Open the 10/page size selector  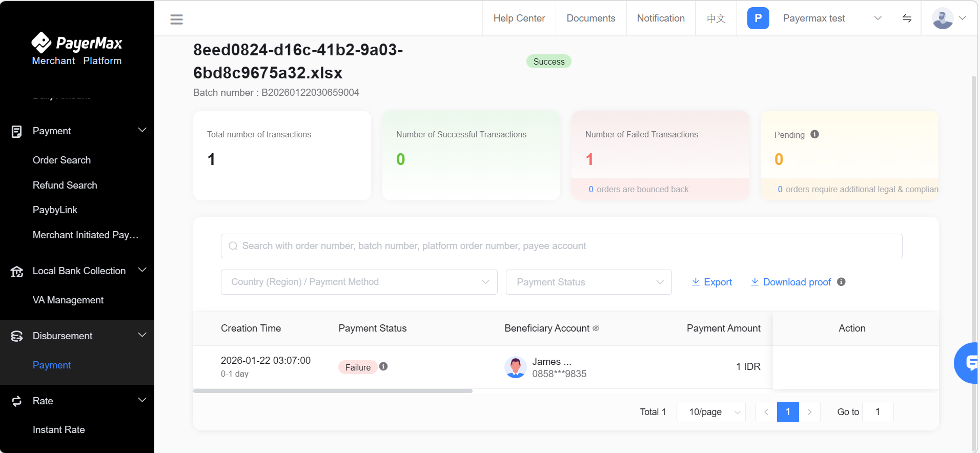(x=711, y=412)
